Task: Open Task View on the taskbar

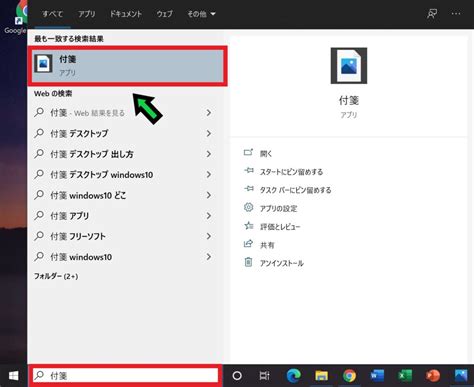Action: tap(264, 376)
